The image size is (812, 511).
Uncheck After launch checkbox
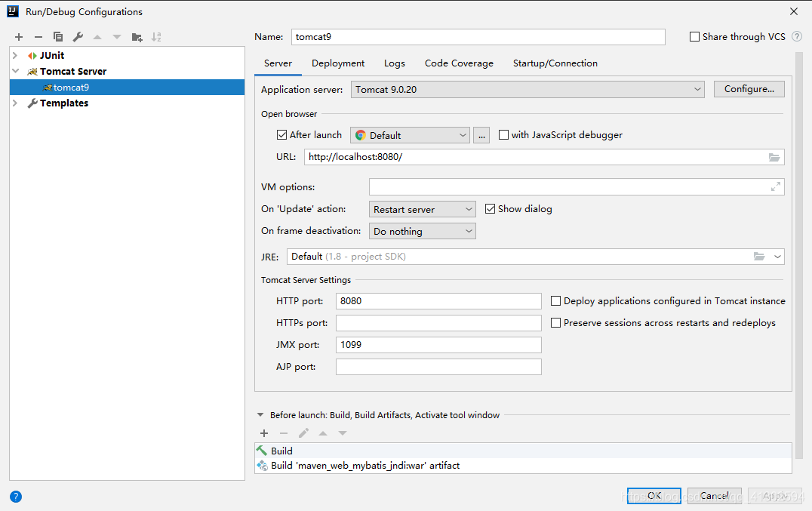281,135
